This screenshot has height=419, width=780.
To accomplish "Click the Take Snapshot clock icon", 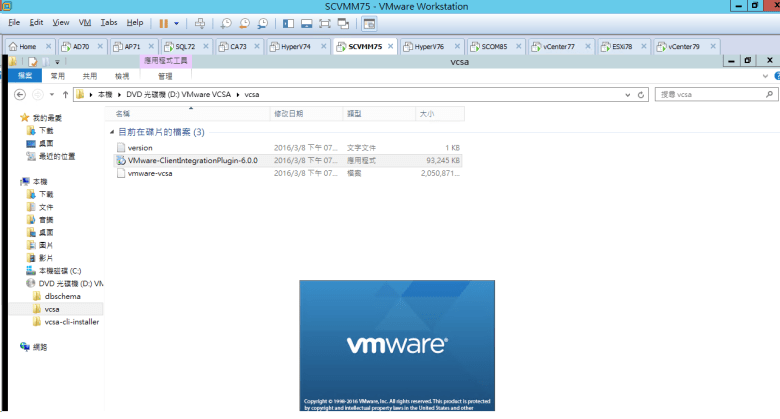I will click(x=227, y=22).
